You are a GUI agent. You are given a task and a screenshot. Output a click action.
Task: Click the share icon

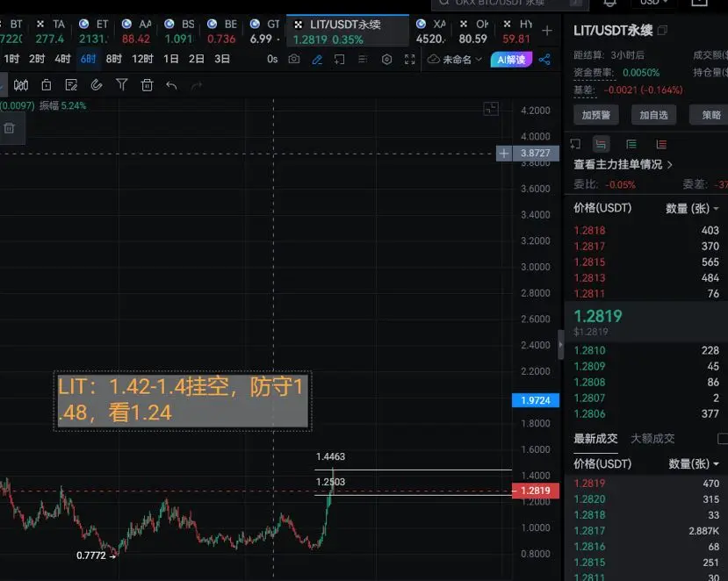click(x=544, y=60)
